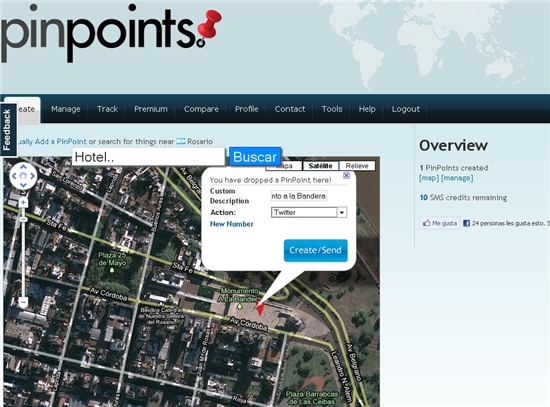
Task: Open the Premium tab
Action: [151, 109]
